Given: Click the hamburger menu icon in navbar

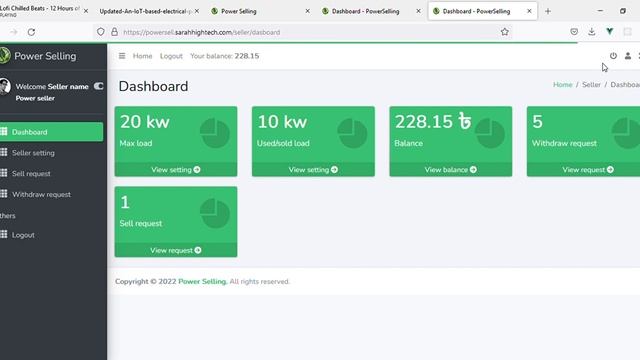Looking at the screenshot, I should (122, 56).
